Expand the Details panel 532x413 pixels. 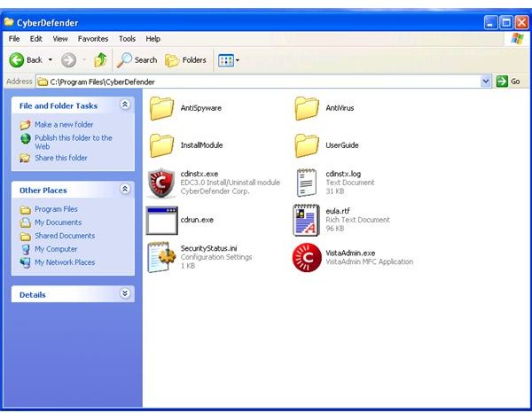coord(125,293)
